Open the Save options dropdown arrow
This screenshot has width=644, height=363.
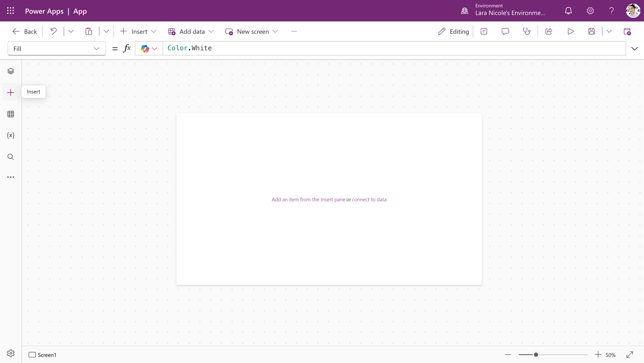tap(609, 31)
